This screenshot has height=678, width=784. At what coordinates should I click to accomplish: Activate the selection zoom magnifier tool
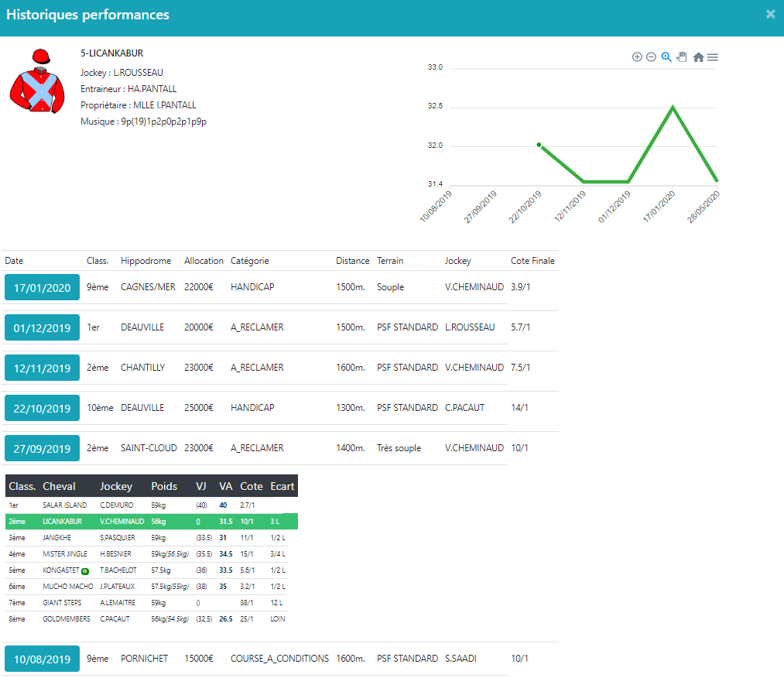click(666, 57)
